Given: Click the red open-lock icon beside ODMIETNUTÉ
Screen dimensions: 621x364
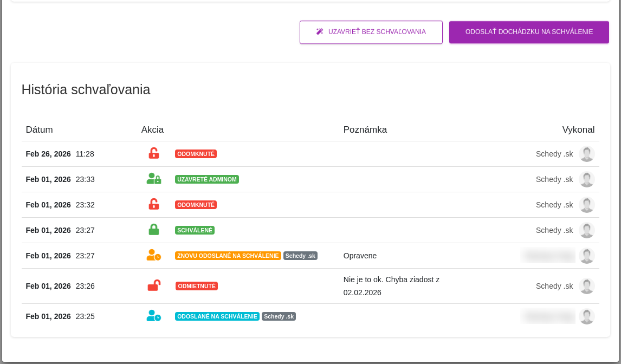Looking at the screenshot, I should pyautogui.click(x=154, y=285).
